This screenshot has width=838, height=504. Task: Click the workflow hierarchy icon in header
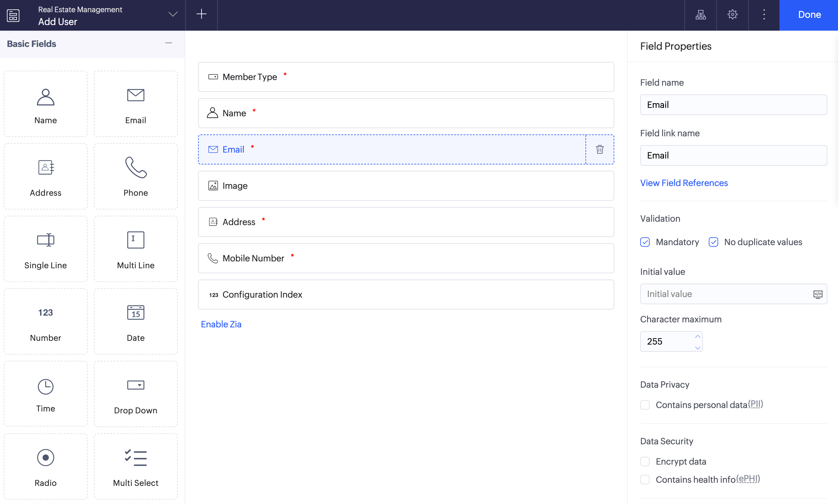tap(700, 15)
